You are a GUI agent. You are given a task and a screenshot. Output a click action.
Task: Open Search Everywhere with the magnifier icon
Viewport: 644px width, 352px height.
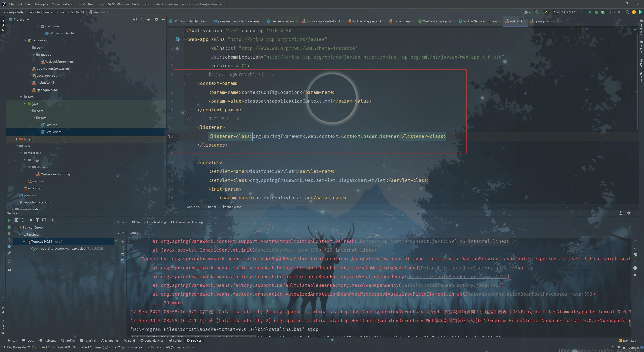[627, 12]
